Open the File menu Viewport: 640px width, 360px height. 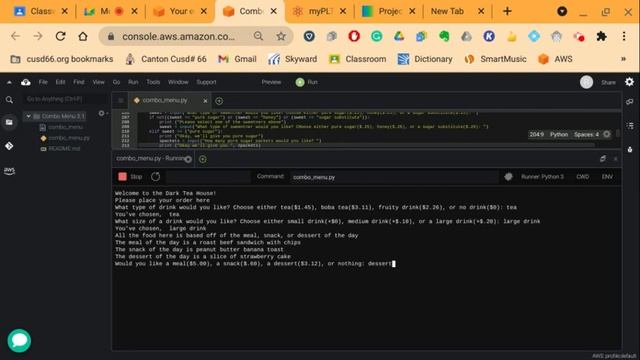tap(43, 82)
